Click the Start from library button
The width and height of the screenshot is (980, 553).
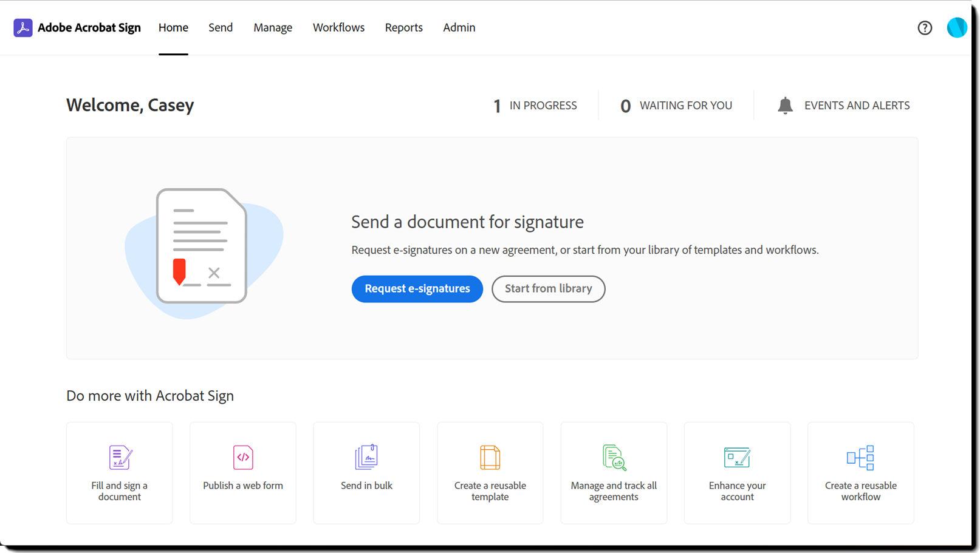coord(548,289)
